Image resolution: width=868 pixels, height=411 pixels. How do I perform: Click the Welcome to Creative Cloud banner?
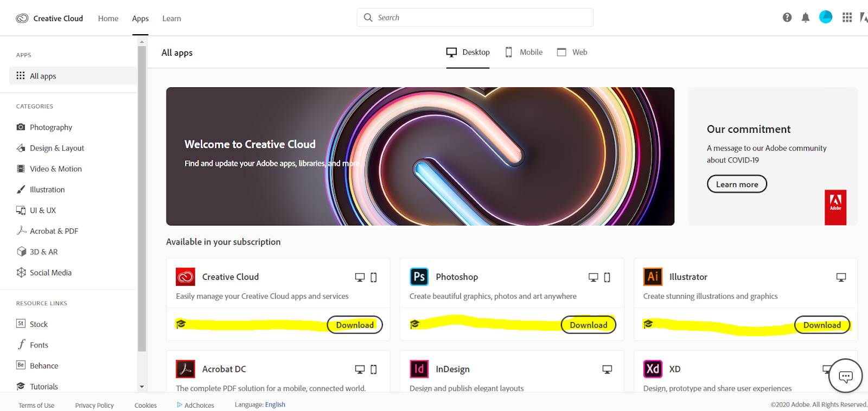click(x=420, y=156)
